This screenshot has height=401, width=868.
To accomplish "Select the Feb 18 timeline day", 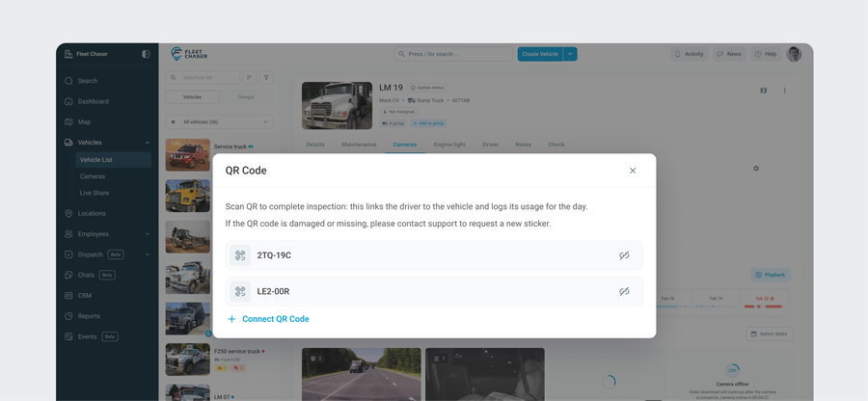I will point(670,303).
